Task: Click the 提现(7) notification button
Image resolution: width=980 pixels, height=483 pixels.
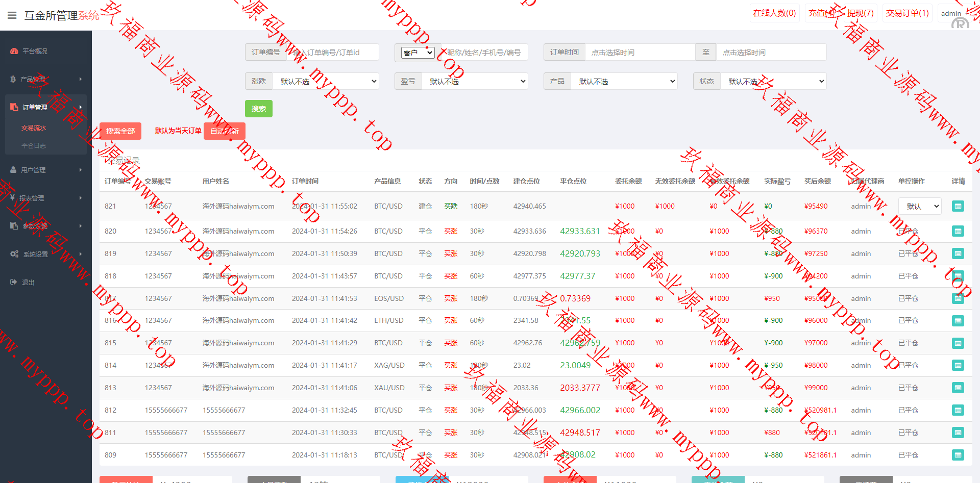Action: (860, 13)
